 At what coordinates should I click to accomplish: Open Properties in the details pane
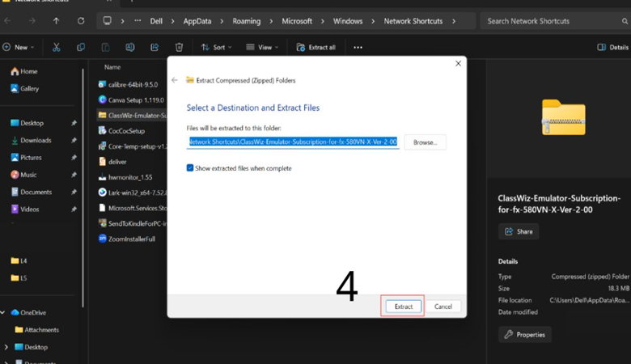[x=525, y=335]
